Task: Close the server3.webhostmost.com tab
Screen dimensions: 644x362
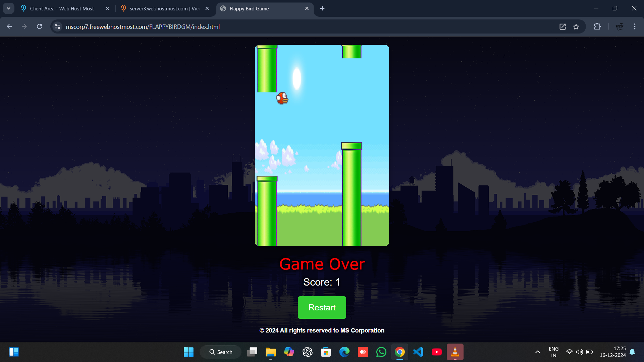Action: (207, 9)
